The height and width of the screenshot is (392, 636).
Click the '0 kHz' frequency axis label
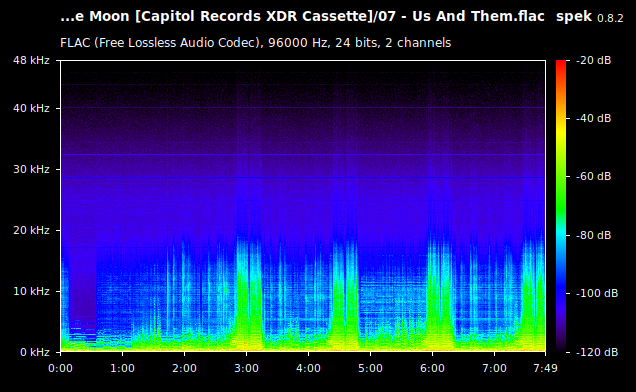(35, 352)
